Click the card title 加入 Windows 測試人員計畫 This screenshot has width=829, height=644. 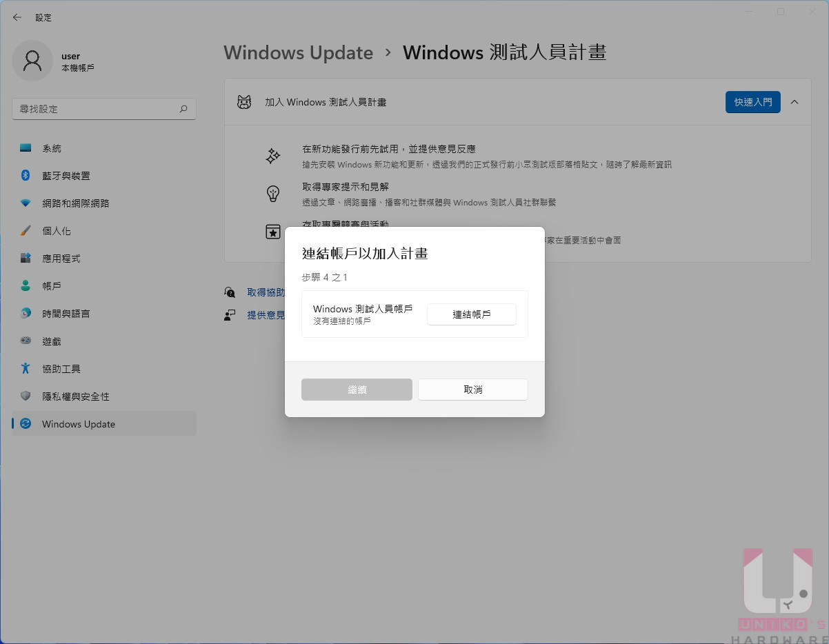tap(326, 102)
